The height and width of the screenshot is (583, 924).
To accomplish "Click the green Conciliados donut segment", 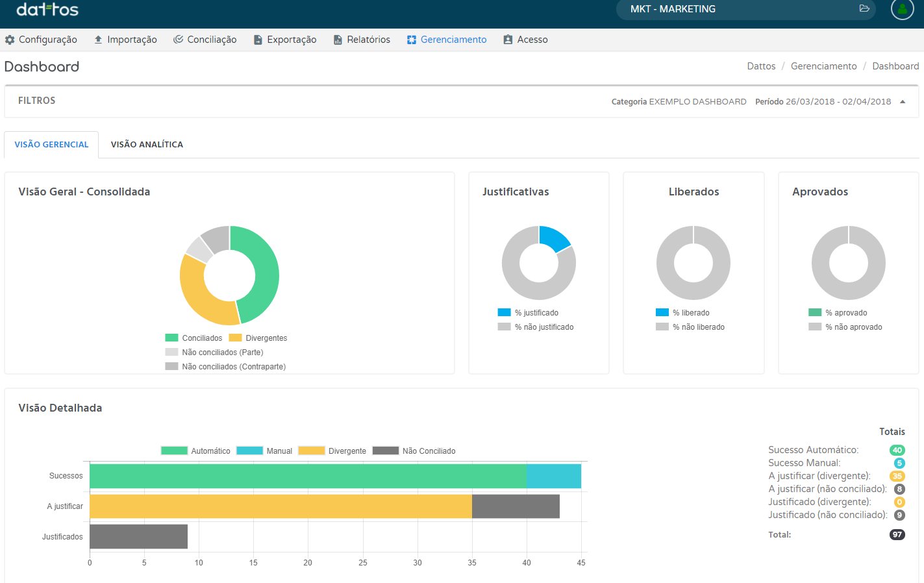I will point(266,273).
